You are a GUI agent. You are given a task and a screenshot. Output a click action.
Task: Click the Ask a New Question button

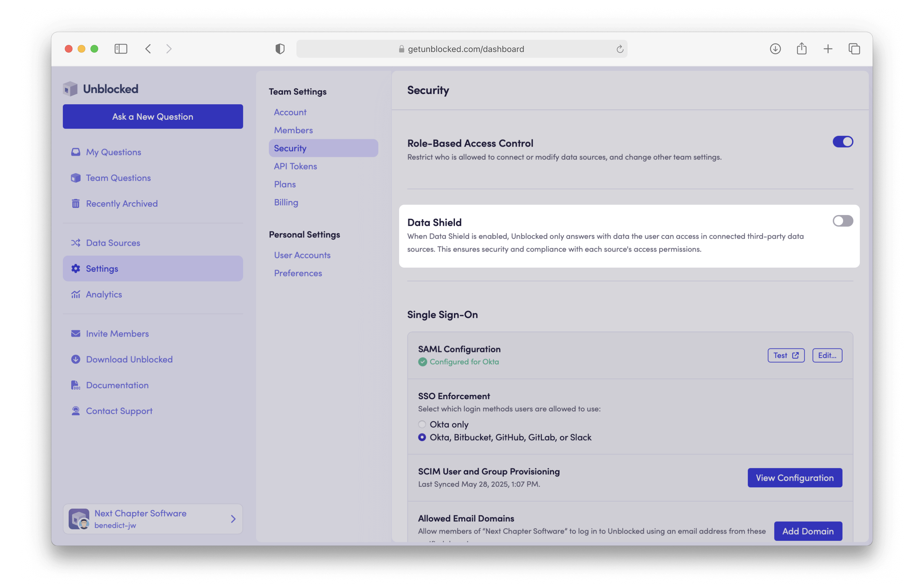[153, 116]
